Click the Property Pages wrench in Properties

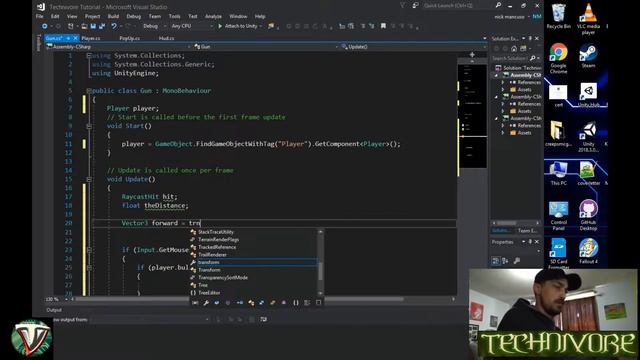click(517, 261)
